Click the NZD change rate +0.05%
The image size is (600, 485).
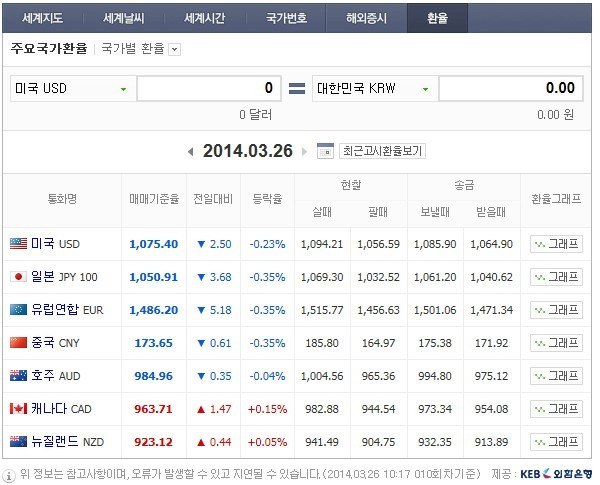click(x=267, y=442)
